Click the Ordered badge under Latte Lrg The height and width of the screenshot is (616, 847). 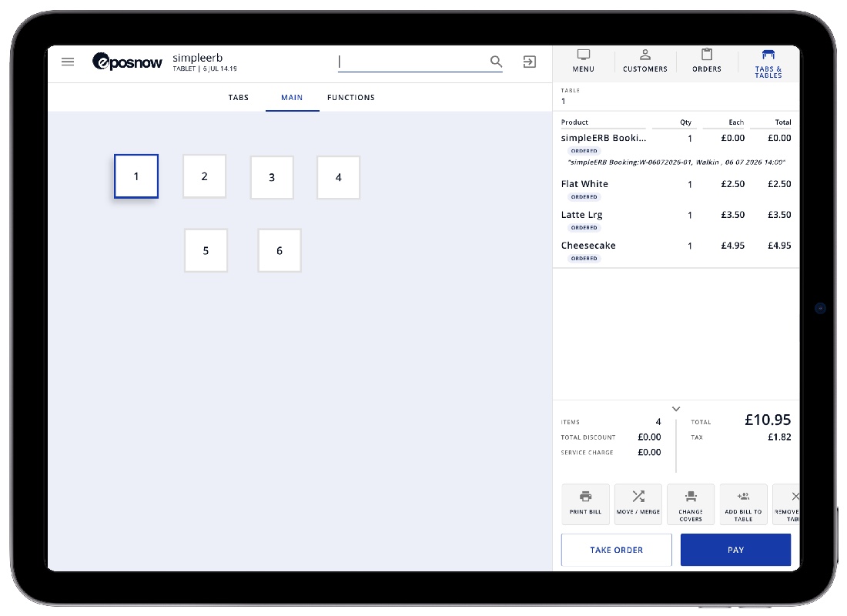(x=584, y=227)
